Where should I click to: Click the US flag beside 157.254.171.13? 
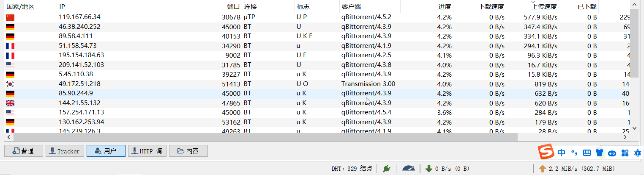point(10,113)
